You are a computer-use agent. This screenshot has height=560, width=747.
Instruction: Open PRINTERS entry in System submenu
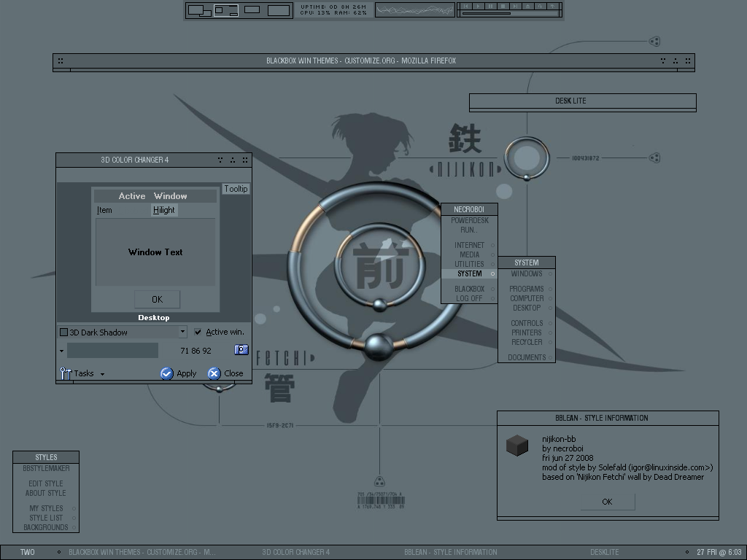(x=527, y=332)
